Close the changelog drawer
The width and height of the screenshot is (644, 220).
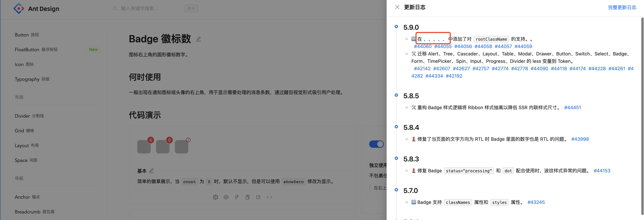point(397,7)
